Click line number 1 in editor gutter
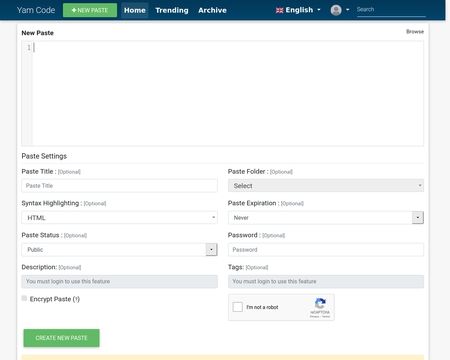The height and width of the screenshot is (360, 450). [x=29, y=48]
